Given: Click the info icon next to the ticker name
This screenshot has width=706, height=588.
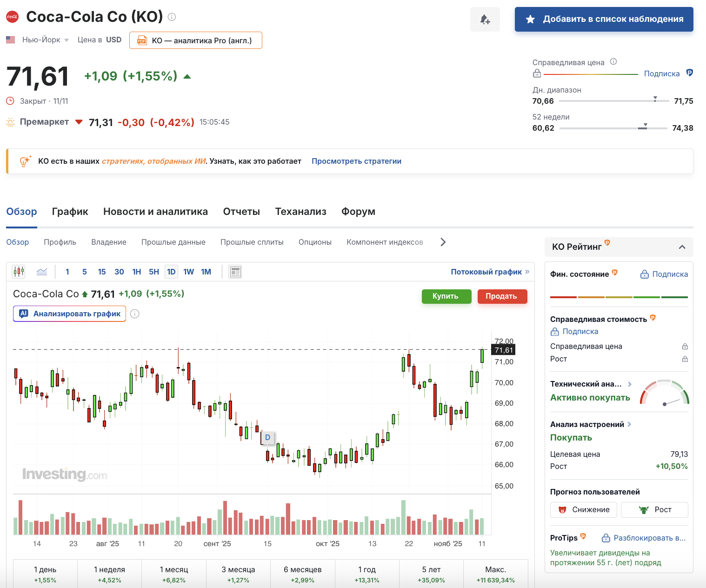Looking at the screenshot, I should coord(171,17).
